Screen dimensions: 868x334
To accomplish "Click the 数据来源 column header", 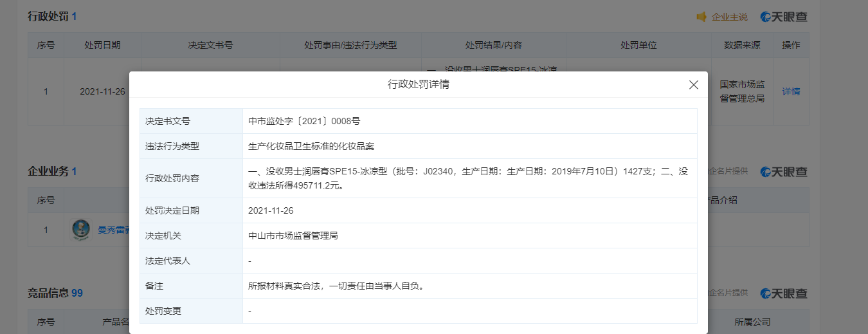I will tap(741, 46).
